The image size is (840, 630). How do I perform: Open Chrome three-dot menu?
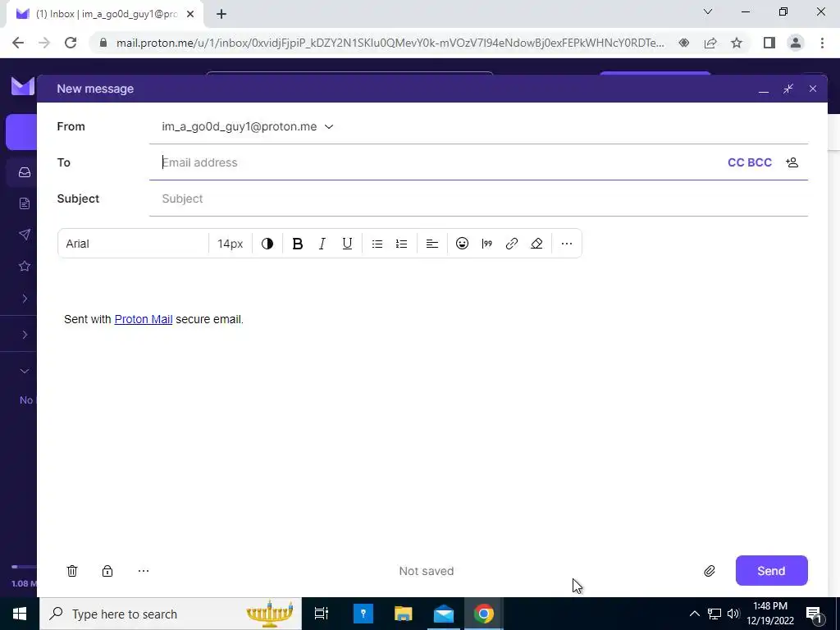[822, 43]
